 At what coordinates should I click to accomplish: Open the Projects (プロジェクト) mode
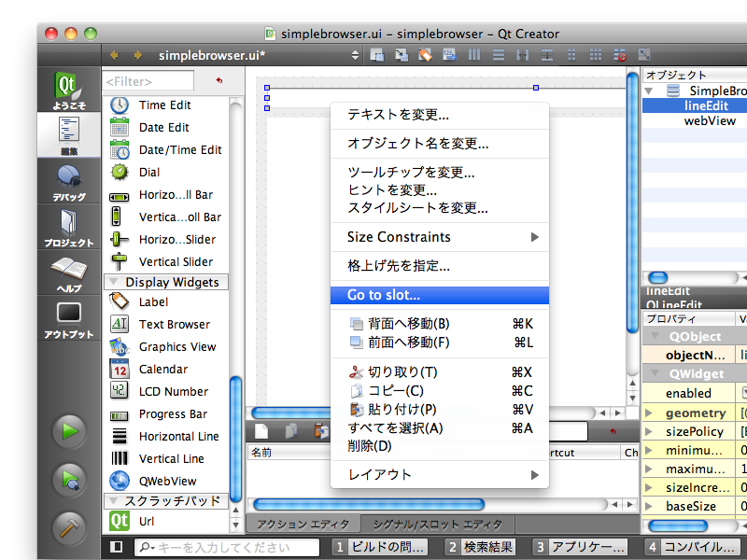point(70,227)
